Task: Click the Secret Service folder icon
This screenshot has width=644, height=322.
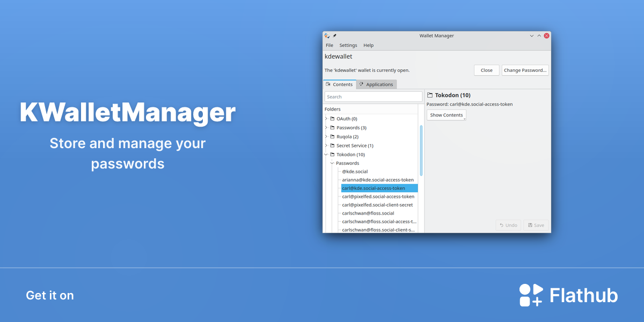Action: [x=332, y=145]
